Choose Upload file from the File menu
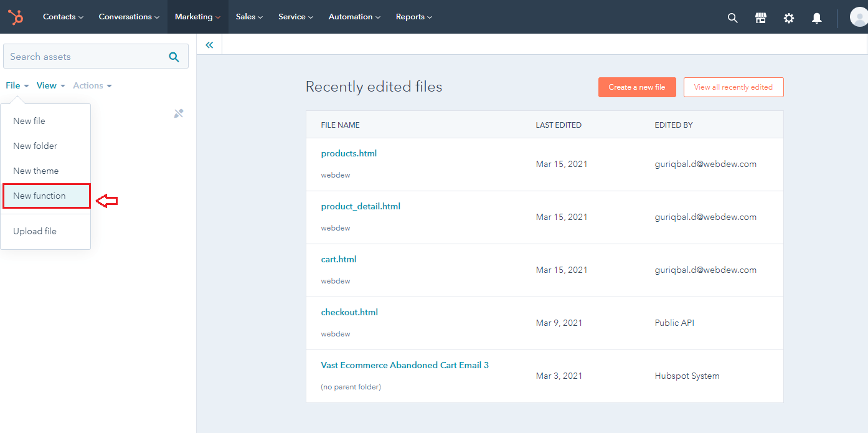Viewport: 868px width, 433px height. (x=35, y=231)
